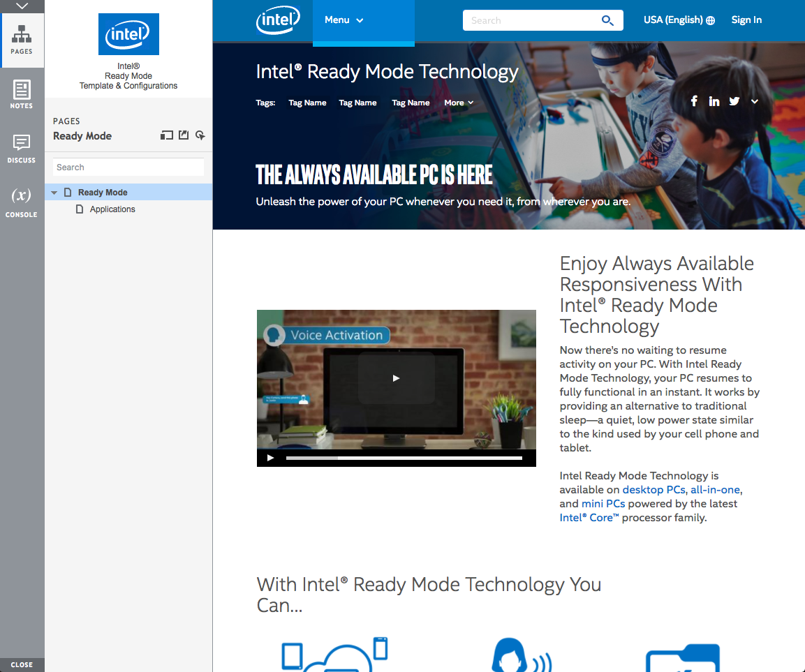The width and height of the screenshot is (805, 672).
Task: Open the Discuss sidebar panel
Action: (22, 149)
